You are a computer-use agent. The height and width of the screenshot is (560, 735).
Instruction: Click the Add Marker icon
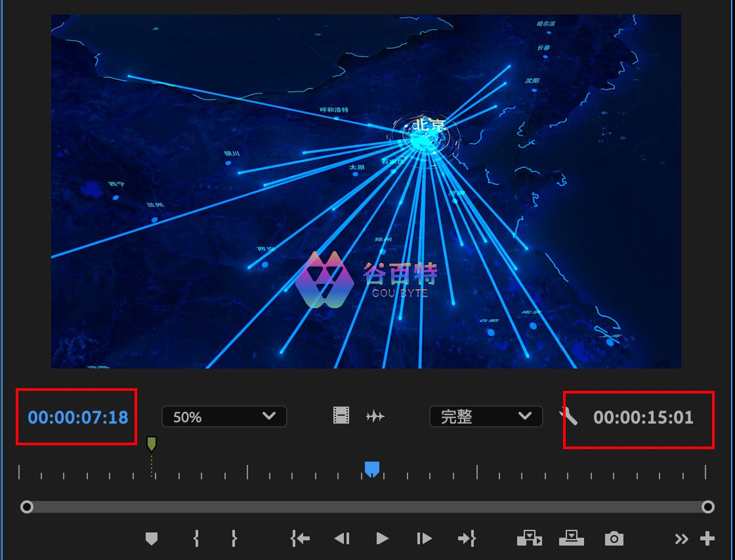click(x=152, y=538)
